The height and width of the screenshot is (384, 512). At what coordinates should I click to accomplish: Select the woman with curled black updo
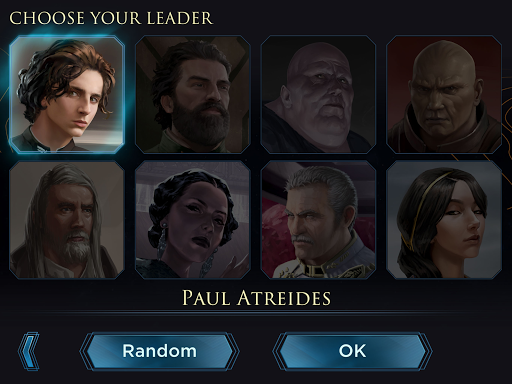pos(193,220)
